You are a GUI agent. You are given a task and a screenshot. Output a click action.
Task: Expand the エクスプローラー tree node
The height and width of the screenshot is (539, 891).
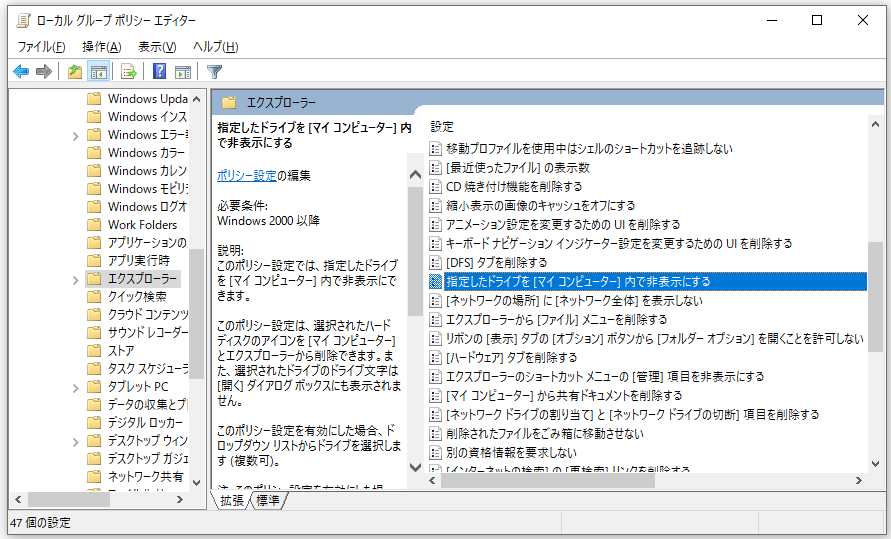(x=76, y=279)
